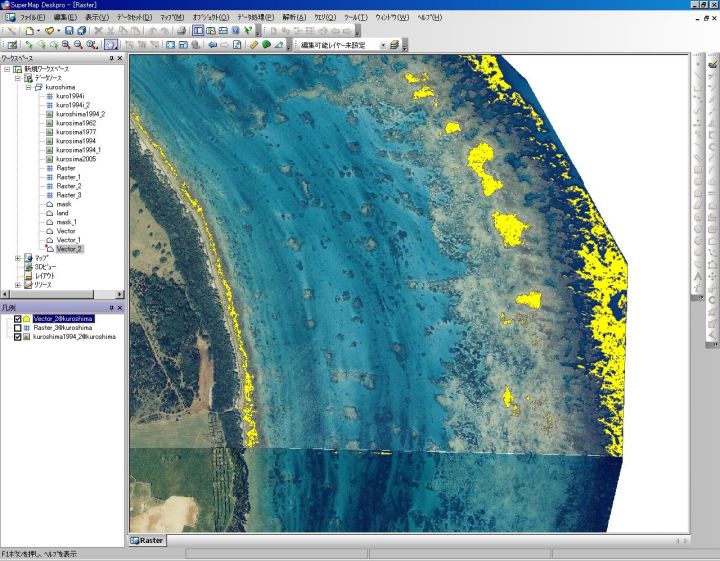Collapse the kuroshima datasource node
Screen dimensions: 720x561
tap(28, 88)
